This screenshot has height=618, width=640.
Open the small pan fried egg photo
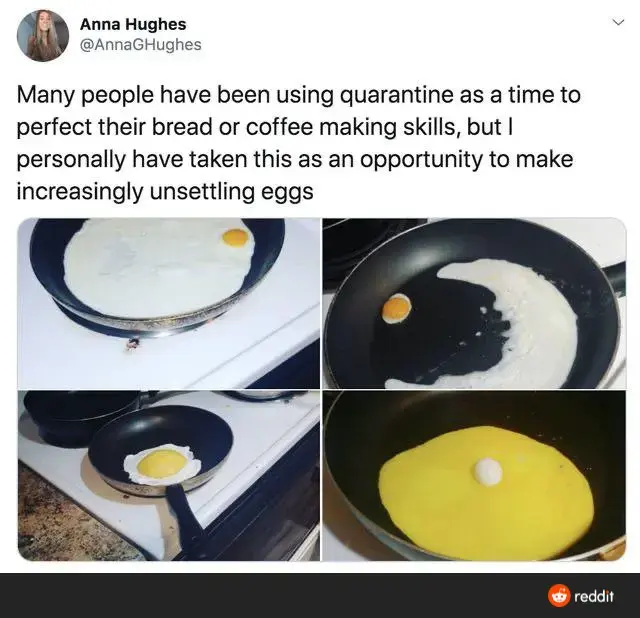[169, 476]
